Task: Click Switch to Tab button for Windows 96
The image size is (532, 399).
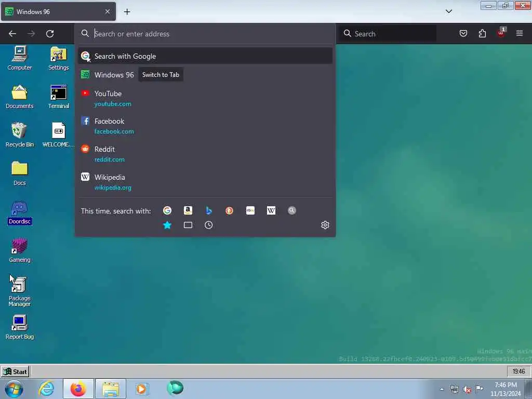Action: point(161,75)
